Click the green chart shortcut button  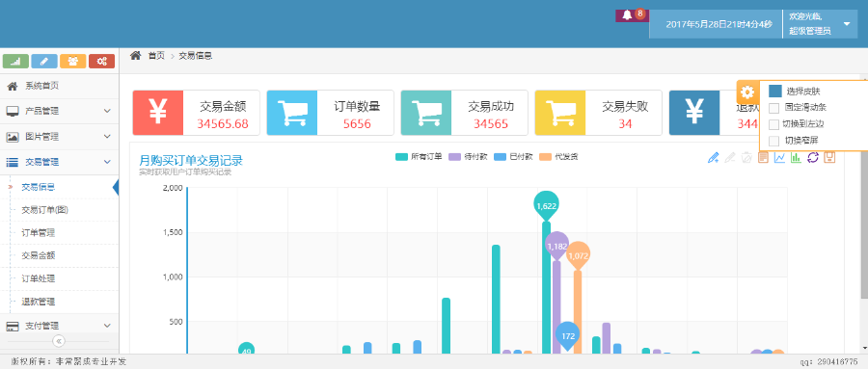pyautogui.click(x=15, y=62)
